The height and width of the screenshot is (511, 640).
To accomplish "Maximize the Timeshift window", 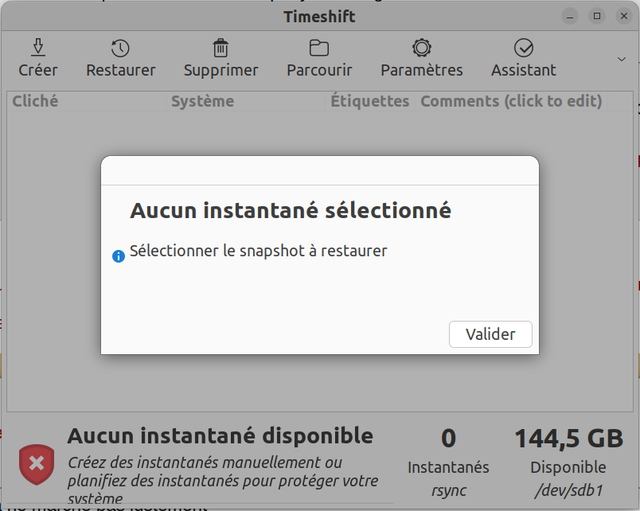I will [x=597, y=16].
